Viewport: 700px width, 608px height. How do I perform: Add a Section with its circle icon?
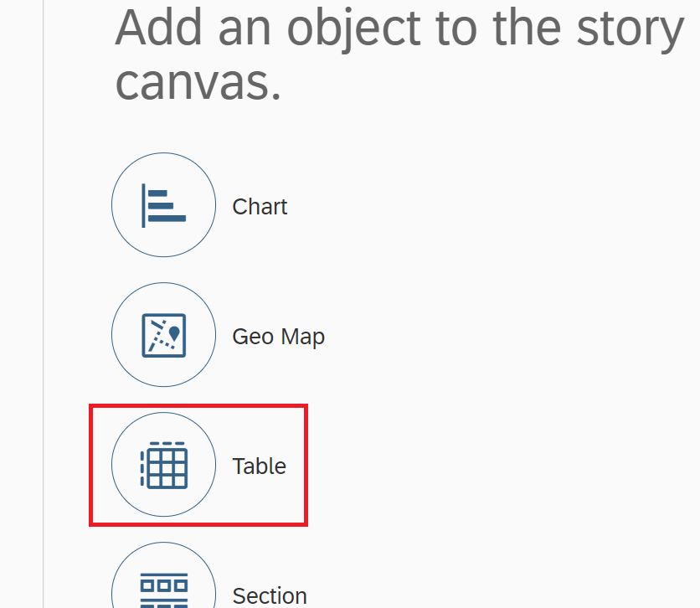pos(164,586)
